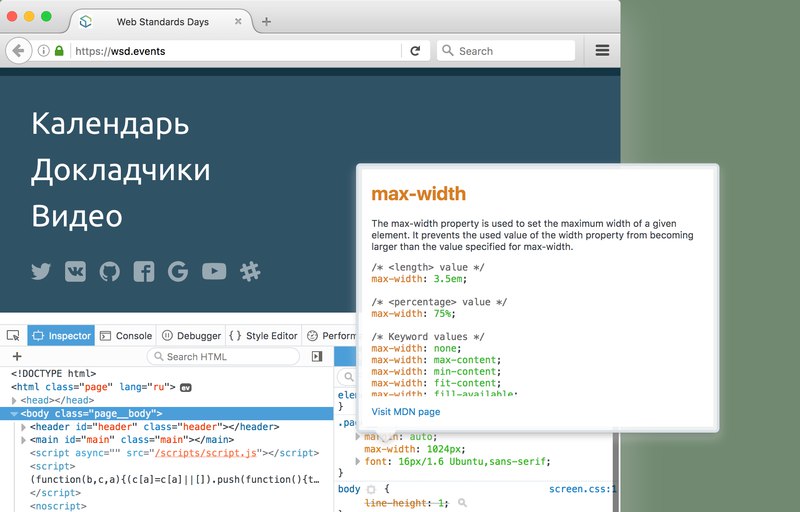Open a new tab with the plus button
The height and width of the screenshot is (512, 800).
click(266, 21)
